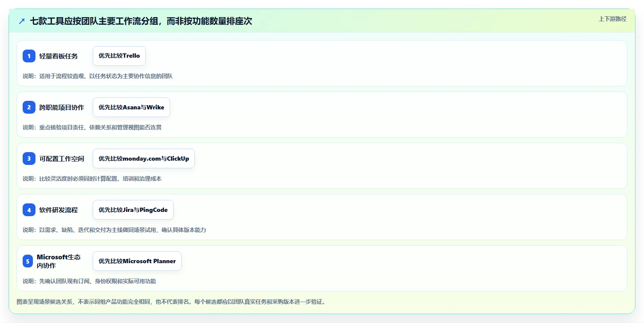The height and width of the screenshot is (323, 644).
Task: Select the 优先比较Asana与Wrike chip
Action: (x=131, y=107)
